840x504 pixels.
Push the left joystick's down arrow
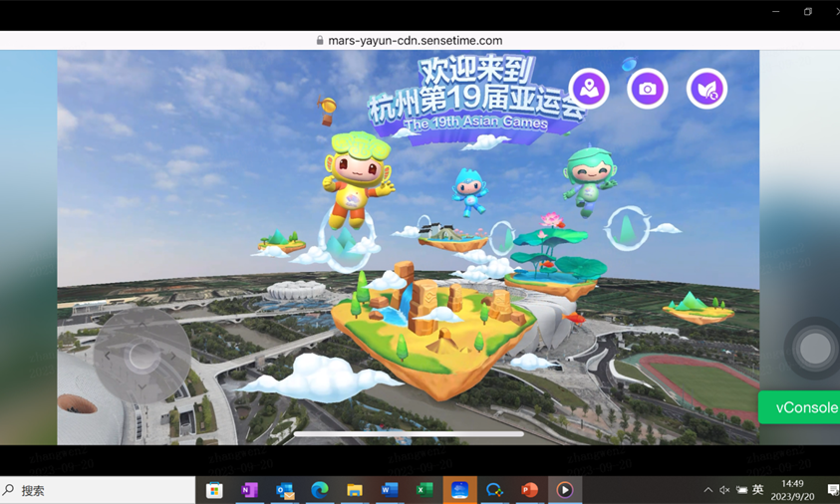(x=141, y=386)
